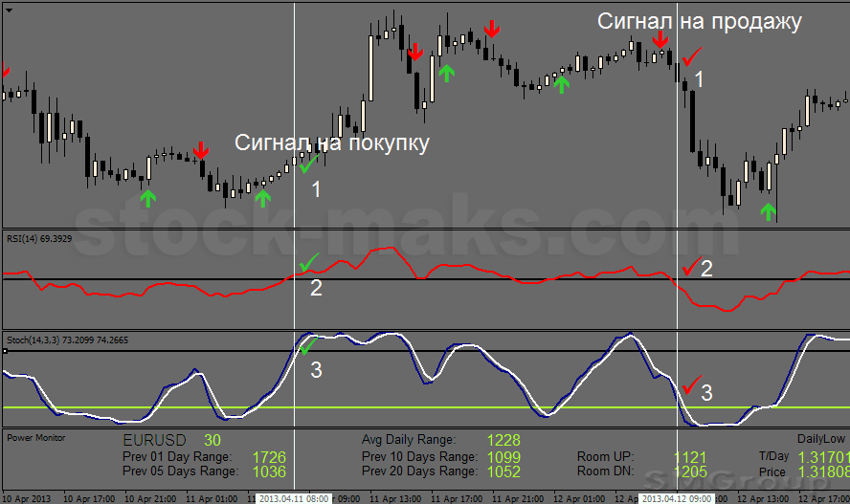Select the 'Сигнал на продажу' text label
Image resolution: width=850 pixels, height=504 pixels.
[699, 21]
